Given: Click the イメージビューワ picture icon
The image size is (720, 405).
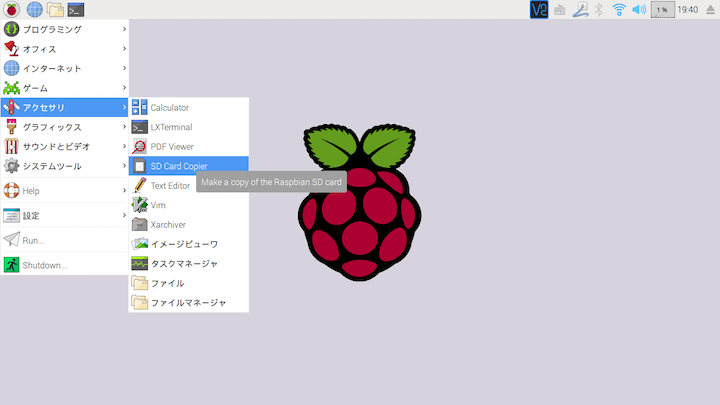Looking at the screenshot, I should [x=140, y=244].
